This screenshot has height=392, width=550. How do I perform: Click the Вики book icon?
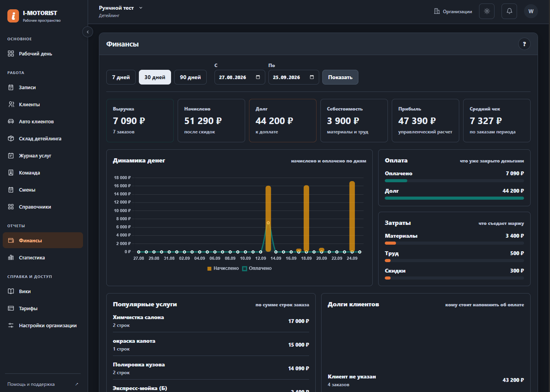(x=11, y=291)
